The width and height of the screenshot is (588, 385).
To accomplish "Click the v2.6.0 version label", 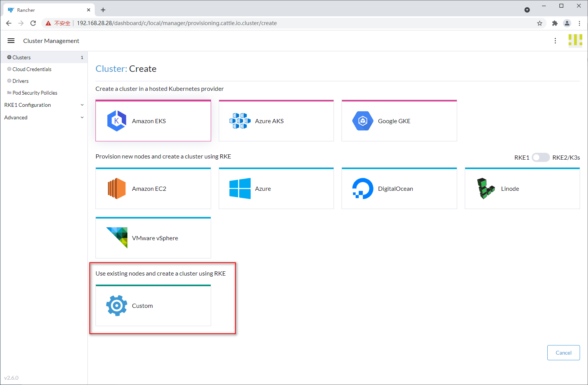I will tap(11, 378).
